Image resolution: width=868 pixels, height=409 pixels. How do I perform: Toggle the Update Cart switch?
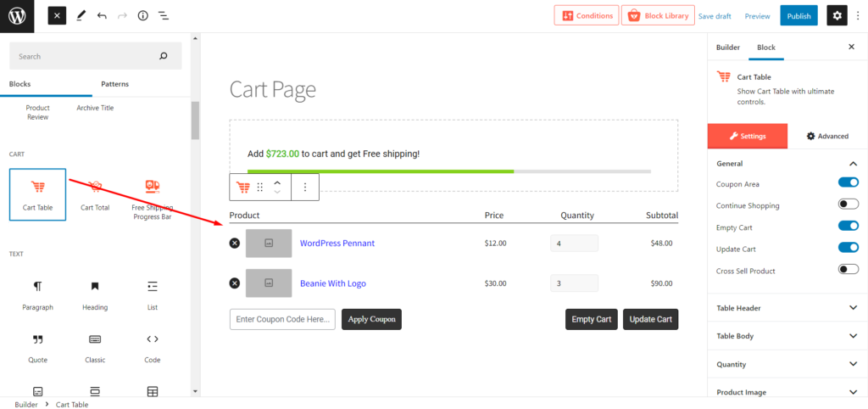848,248
